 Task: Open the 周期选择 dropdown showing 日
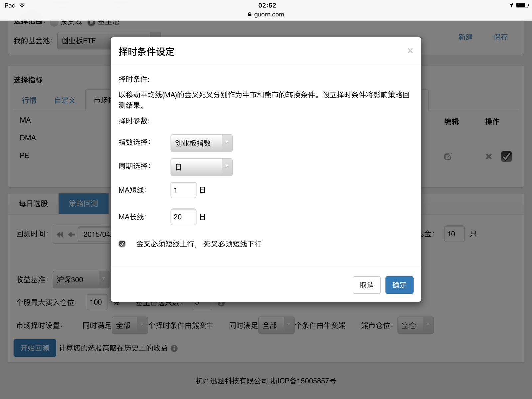201,167
